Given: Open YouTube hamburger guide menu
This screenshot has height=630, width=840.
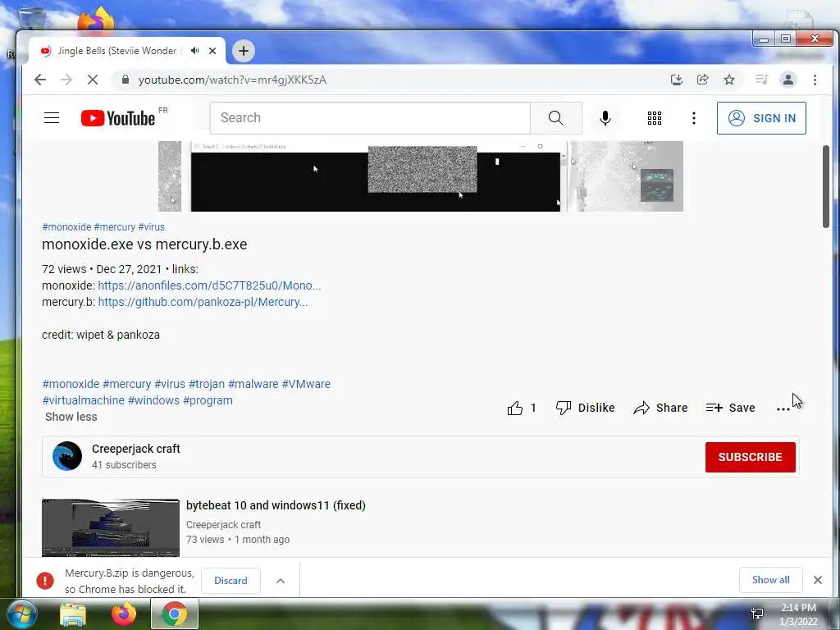Looking at the screenshot, I should (x=52, y=118).
